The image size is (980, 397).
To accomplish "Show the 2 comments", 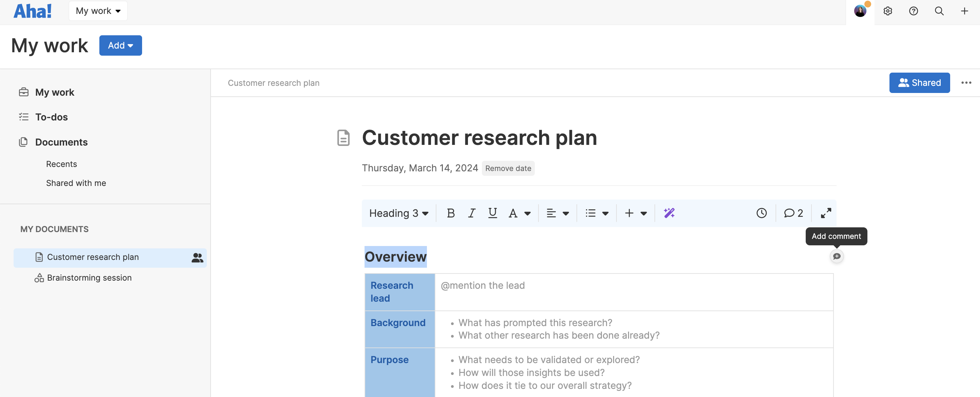I will (793, 213).
